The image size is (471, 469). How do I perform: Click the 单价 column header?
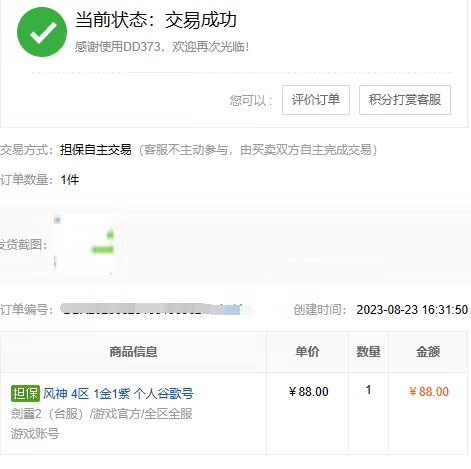307,352
